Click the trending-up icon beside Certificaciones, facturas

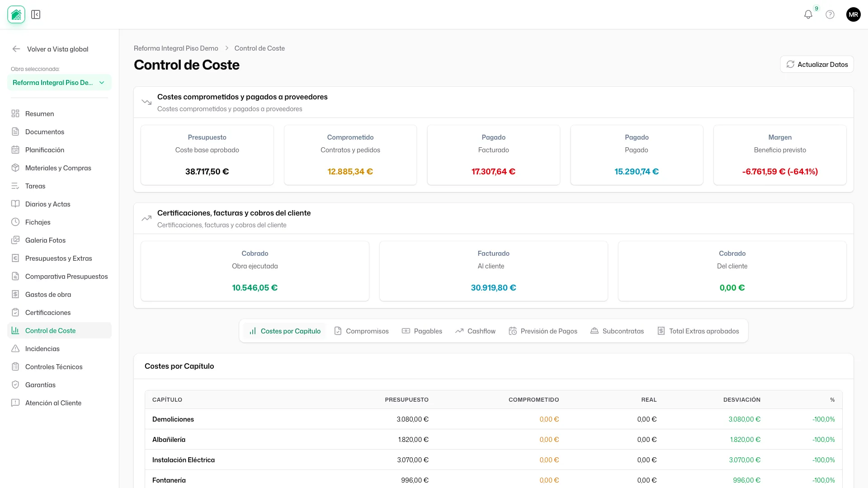(146, 218)
